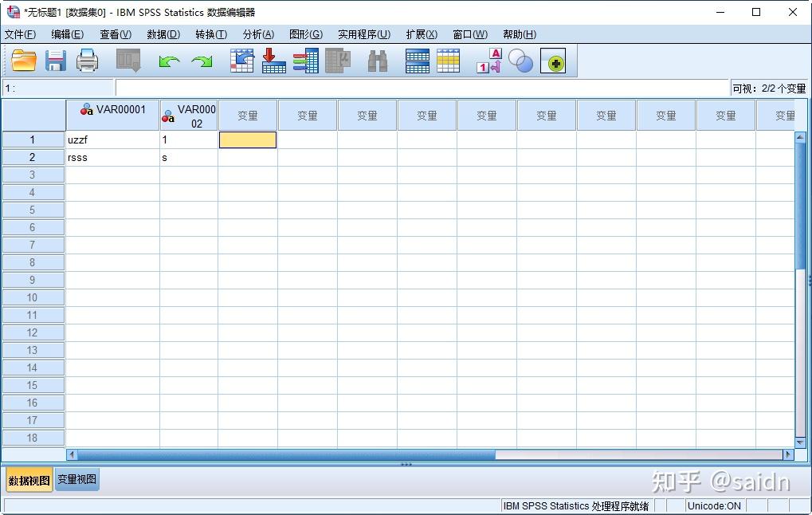This screenshot has width=812, height=515.
Task: Click the horizontal scrollbar right arrow
Action: [x=787, y=454]
